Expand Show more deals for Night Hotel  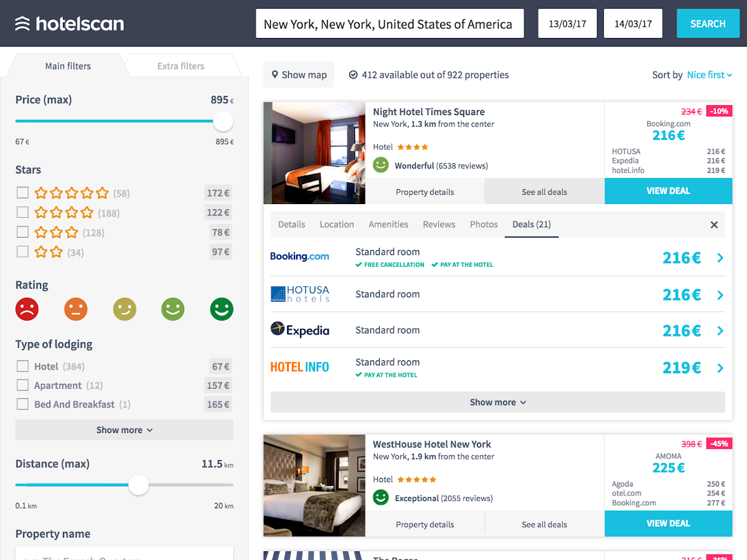pyautogui.click(x=497, y=402)
